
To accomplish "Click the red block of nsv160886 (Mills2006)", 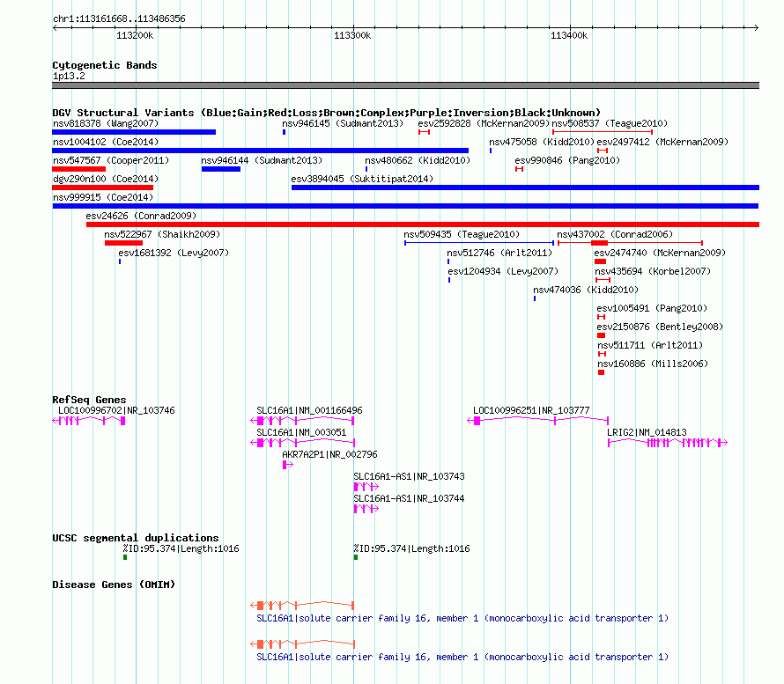I will point(601,372).
